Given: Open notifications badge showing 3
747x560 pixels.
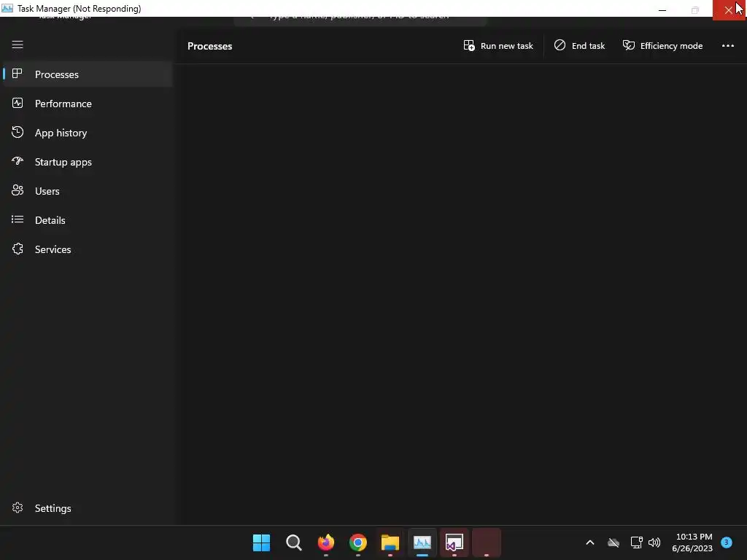Looking at the screenshot, I should coord(726,542).
